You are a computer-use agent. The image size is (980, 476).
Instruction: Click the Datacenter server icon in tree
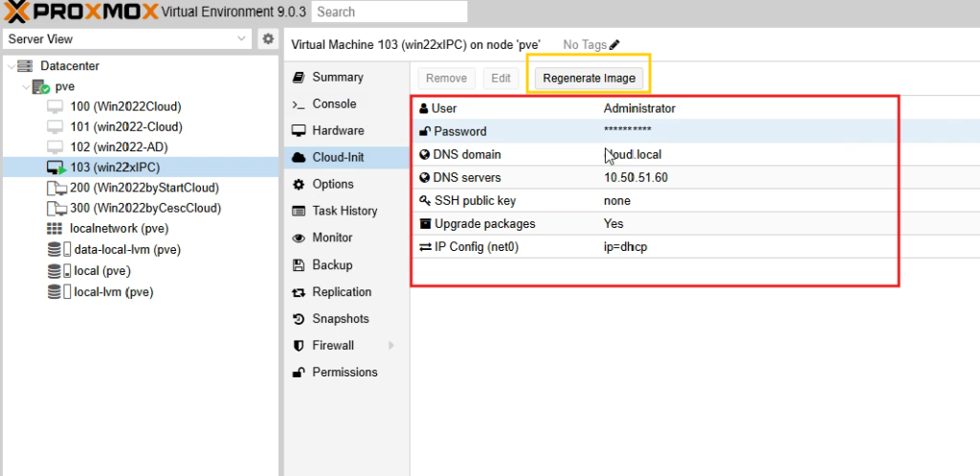(25, 66)
